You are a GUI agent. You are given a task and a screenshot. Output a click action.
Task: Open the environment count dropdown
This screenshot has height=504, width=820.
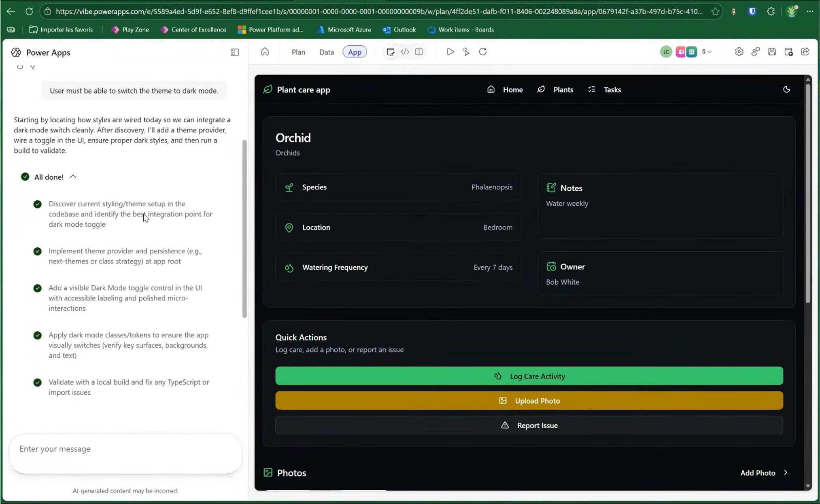(x=707, y=51)
